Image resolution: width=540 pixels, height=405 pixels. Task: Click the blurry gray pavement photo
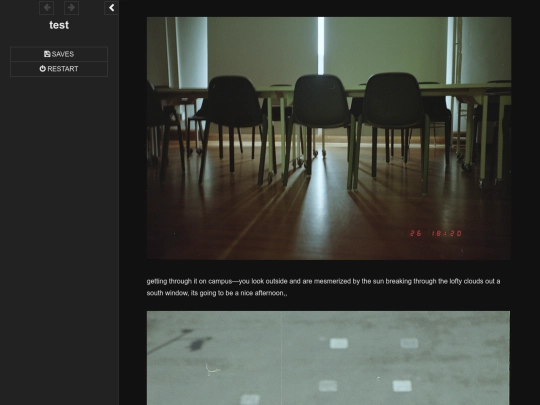point(329,358)
